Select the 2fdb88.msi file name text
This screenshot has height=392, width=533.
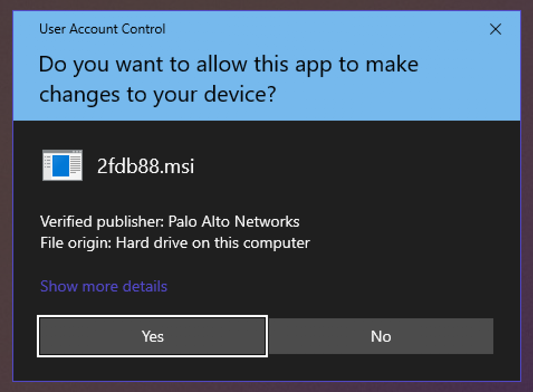pos(146,166)
